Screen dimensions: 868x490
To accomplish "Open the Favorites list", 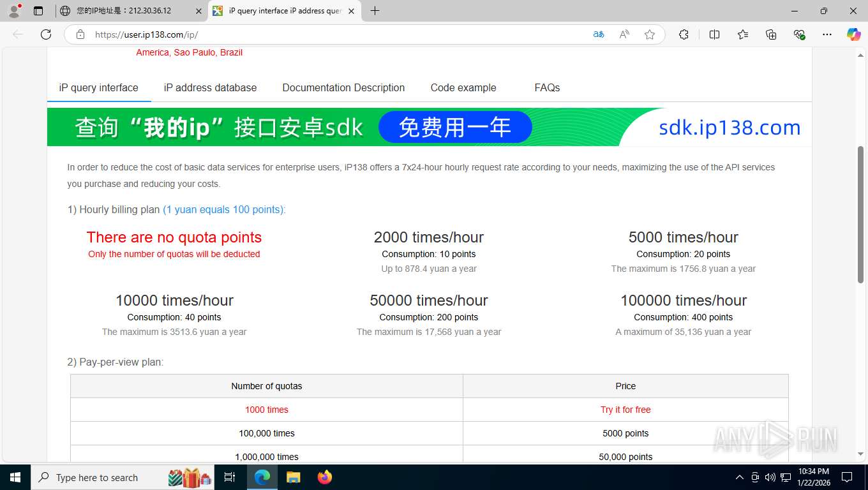I will 743,34.
